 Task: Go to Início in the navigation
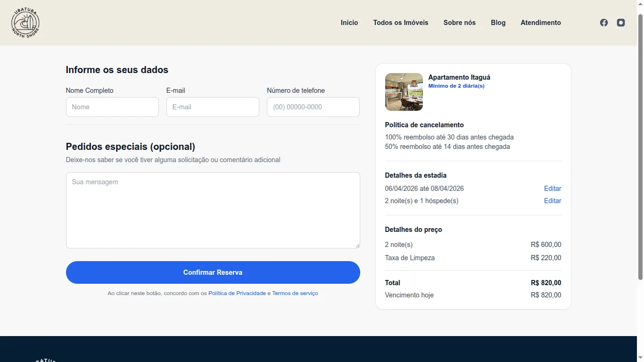tap(349, 23)
